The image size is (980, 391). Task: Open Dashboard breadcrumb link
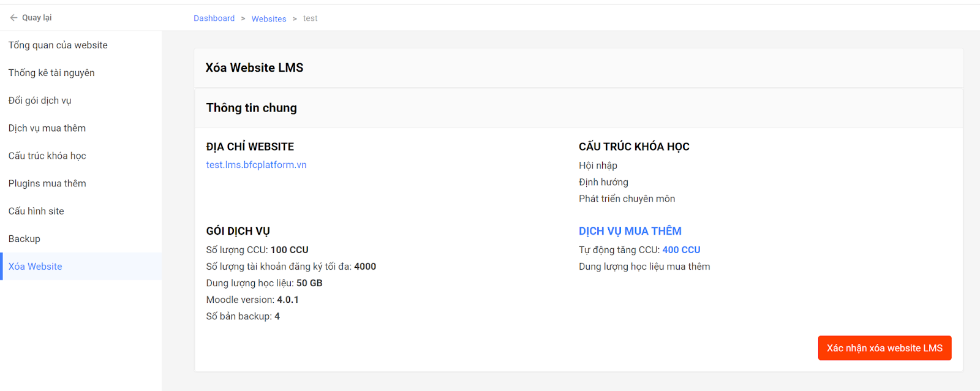pos(214,18)
